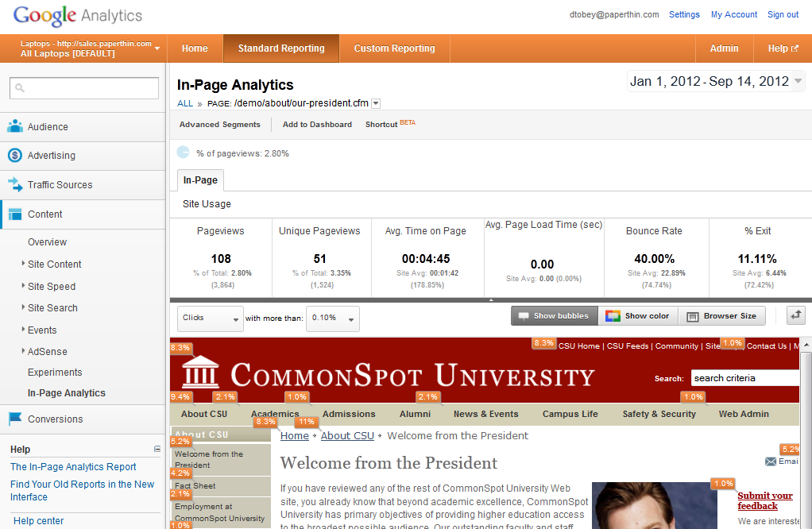Screen dimensions: 812x529
Task: Click News & Events navigation item
Action: (485, 414)
